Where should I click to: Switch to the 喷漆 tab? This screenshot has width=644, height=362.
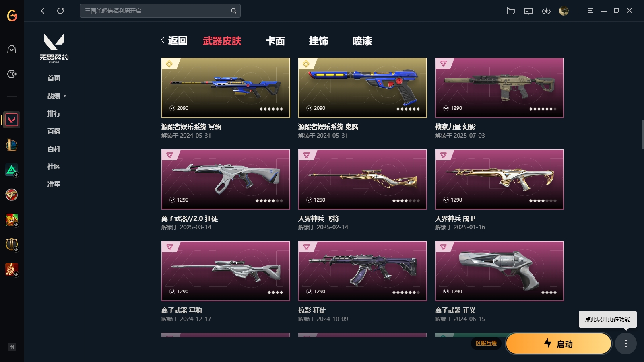362,41
